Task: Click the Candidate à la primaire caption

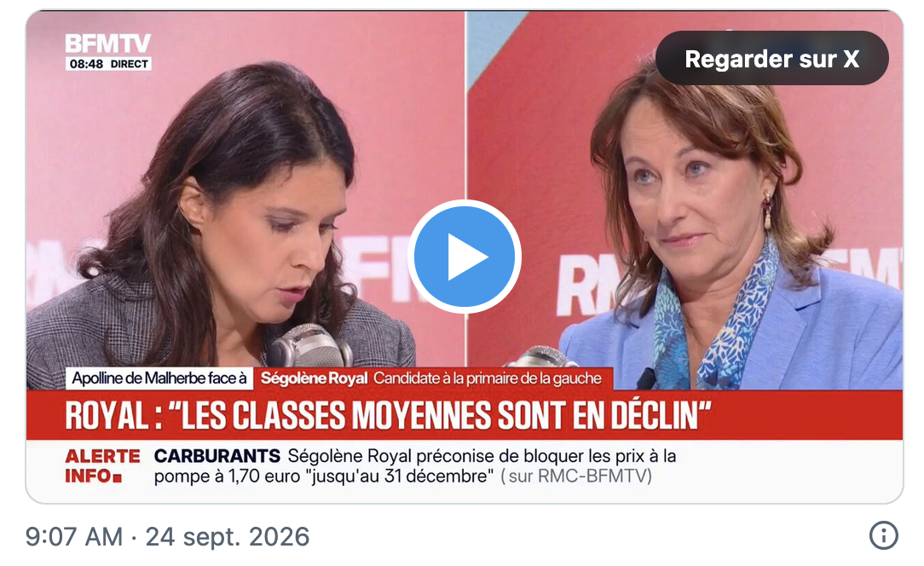Action: [x=488, y=378]
